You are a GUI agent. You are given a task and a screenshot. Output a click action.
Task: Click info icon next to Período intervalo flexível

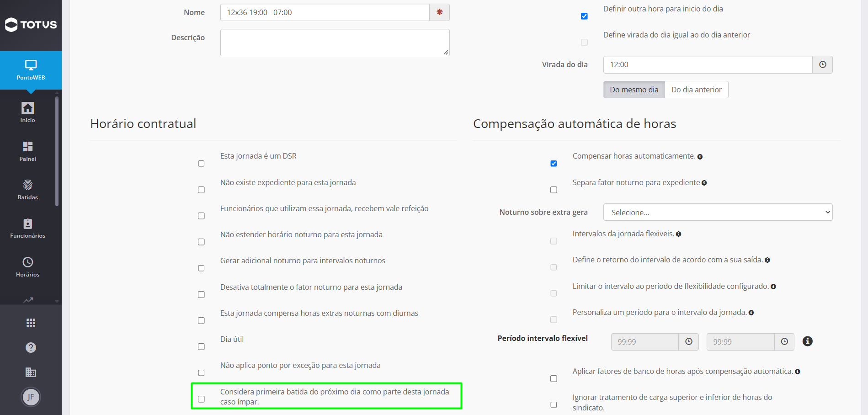coord(808,341)
